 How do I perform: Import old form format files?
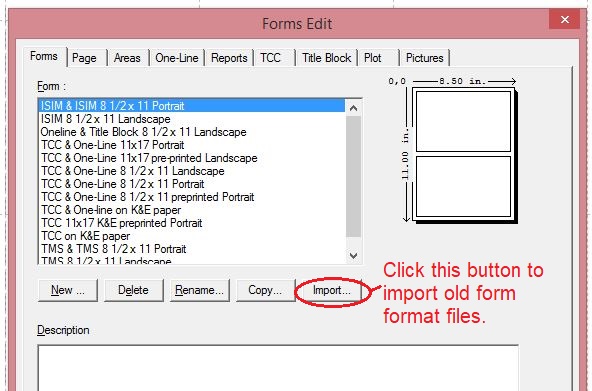pyautogui.click(x=331, y=290)
